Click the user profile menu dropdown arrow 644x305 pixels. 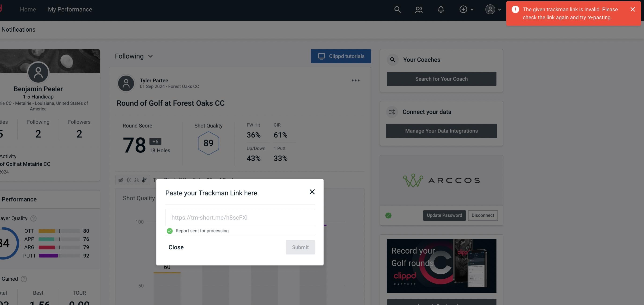(500, 9)
